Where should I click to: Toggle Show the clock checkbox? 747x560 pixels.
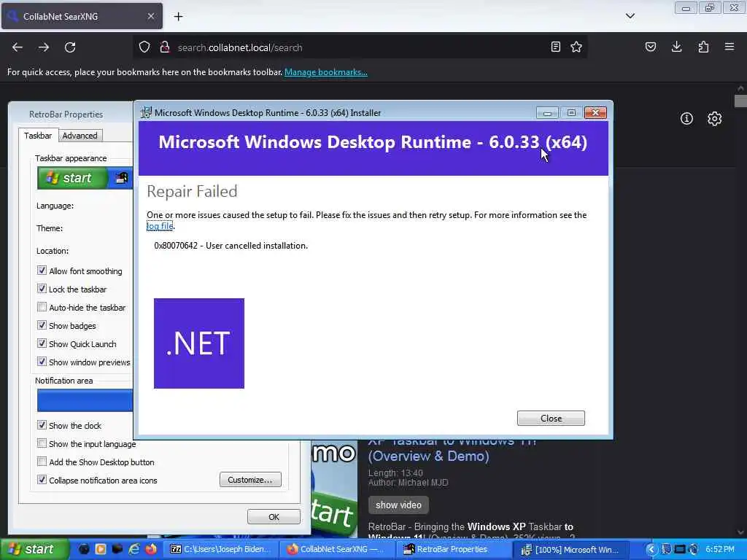pyautogui.click(x=42, y=425)
